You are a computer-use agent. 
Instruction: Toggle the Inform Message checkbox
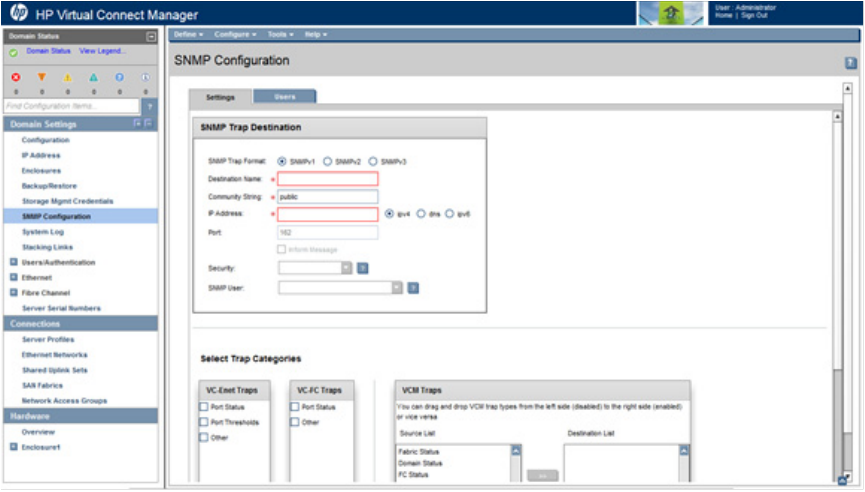(281, 249)
